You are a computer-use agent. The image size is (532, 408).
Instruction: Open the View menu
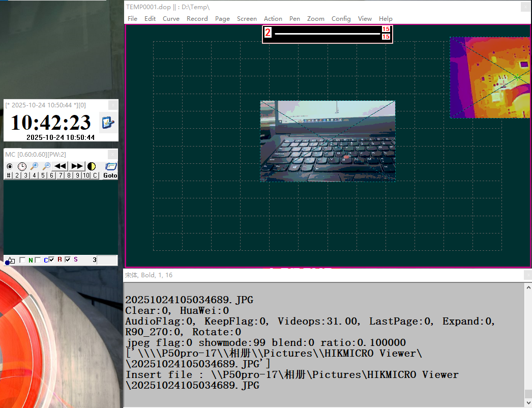tap(365, 19)
